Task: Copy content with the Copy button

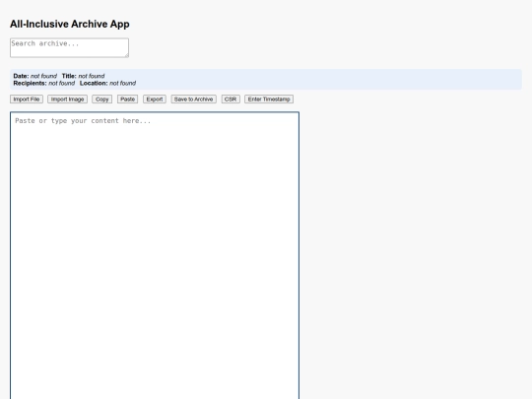Action: [x=102, y=100]
